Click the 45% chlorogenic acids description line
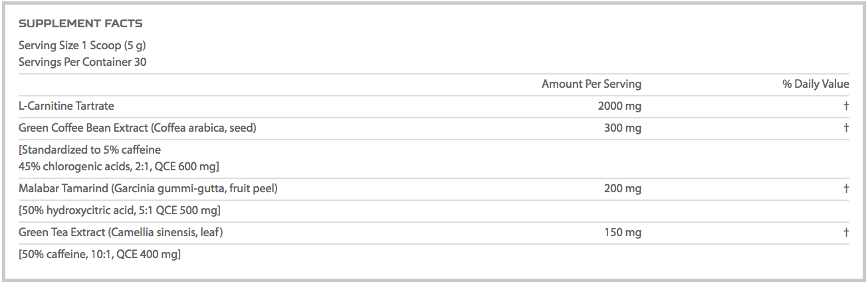The image size is (868, 284). [119, 166]
